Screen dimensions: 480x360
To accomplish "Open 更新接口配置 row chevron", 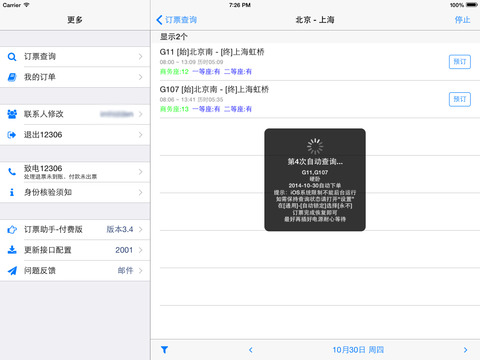I will (x=140, y=250).
